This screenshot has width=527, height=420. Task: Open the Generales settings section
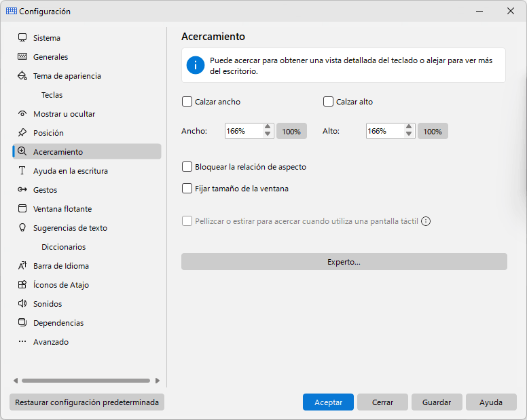tap(50, 57)
